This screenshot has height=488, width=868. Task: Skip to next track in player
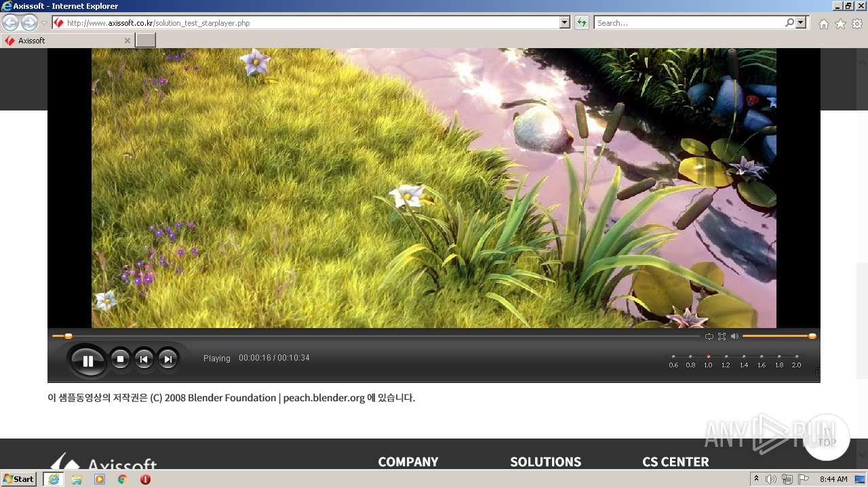tap(167, 359)
